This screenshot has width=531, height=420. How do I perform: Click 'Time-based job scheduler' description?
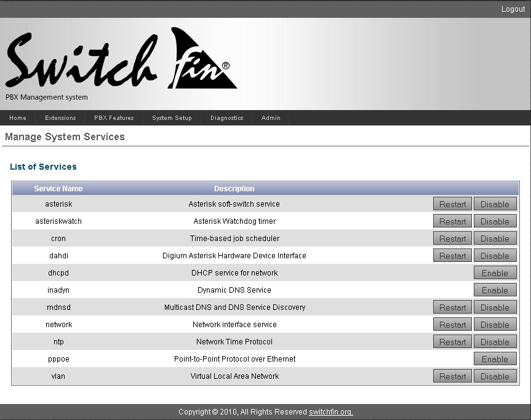(x=234, y=239)
